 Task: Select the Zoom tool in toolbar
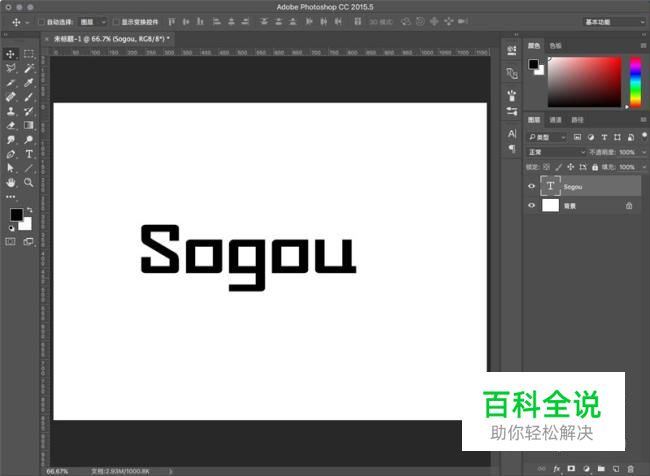[29, 183]
